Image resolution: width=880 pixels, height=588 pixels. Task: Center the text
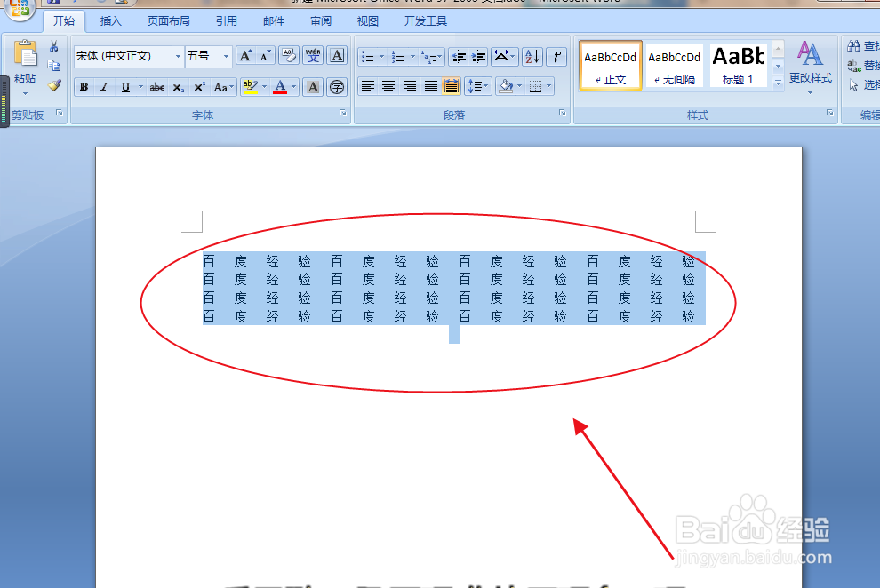click(388, 86)
